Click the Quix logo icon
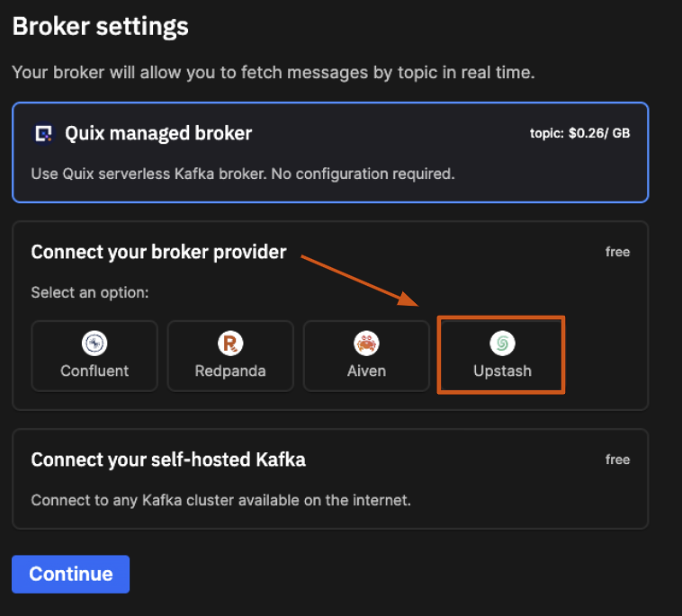This screenshot has height=616, width=682. tap(43, 134)
